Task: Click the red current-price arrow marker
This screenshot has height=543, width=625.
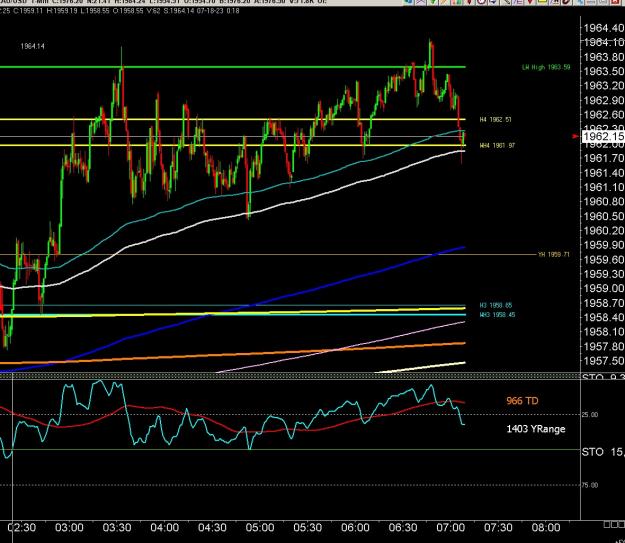Action: (575, 136)
